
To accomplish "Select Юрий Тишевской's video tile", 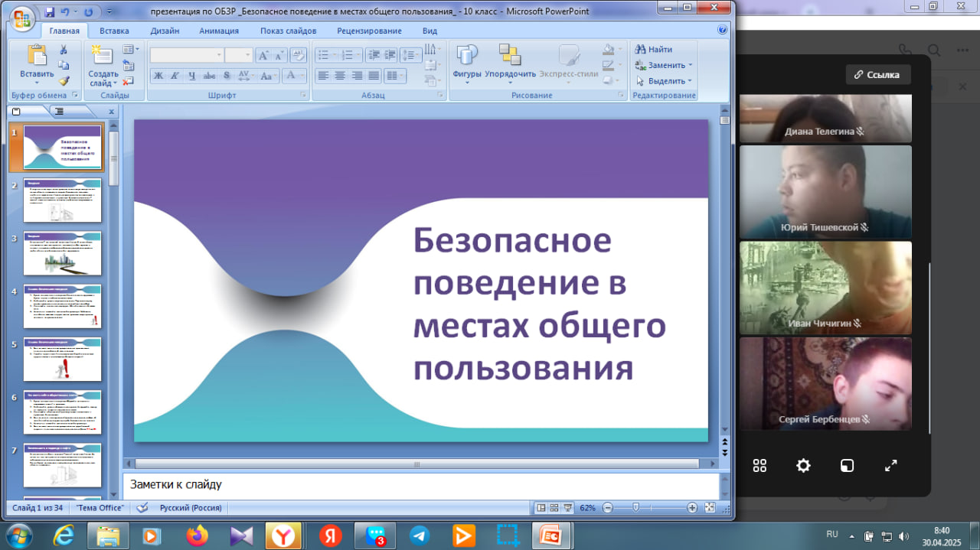I will (x=825, y=192).
